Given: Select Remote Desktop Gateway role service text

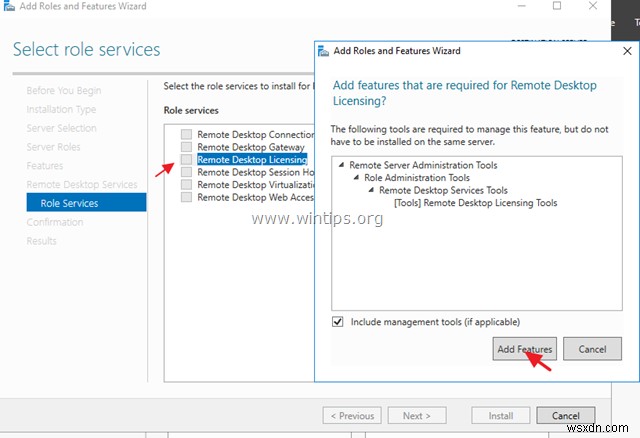Looking at the screenshot, I should pos(251,147).
